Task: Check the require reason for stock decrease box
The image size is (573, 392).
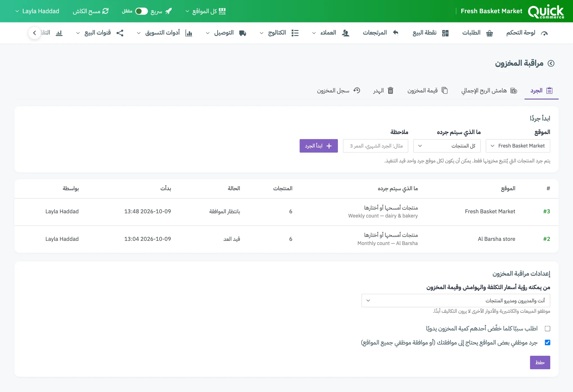Action: tap(547, 328)
